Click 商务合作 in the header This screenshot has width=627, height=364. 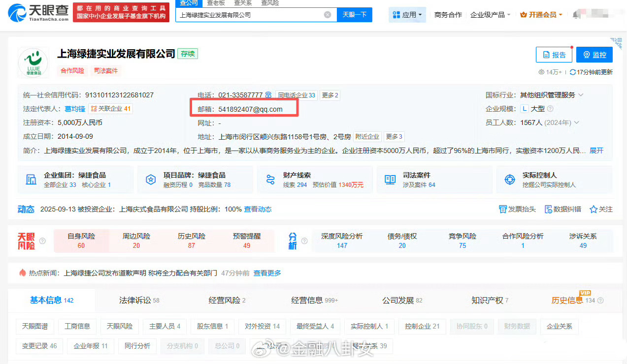(448, 15)
